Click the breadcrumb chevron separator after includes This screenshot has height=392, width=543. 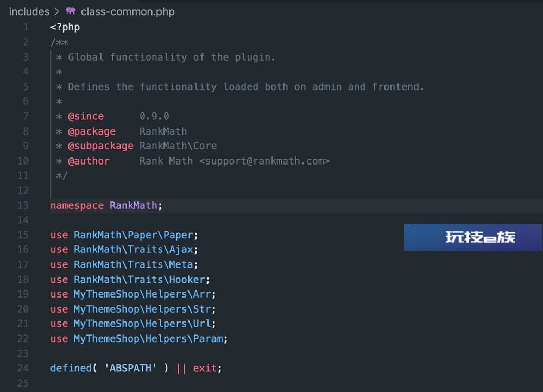coord(57,12)
